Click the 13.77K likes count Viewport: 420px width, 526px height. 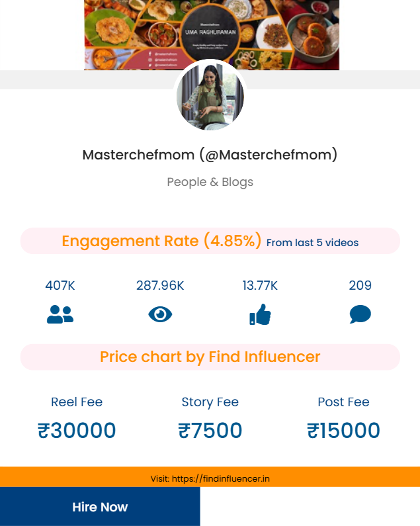[x=260, y=286]
